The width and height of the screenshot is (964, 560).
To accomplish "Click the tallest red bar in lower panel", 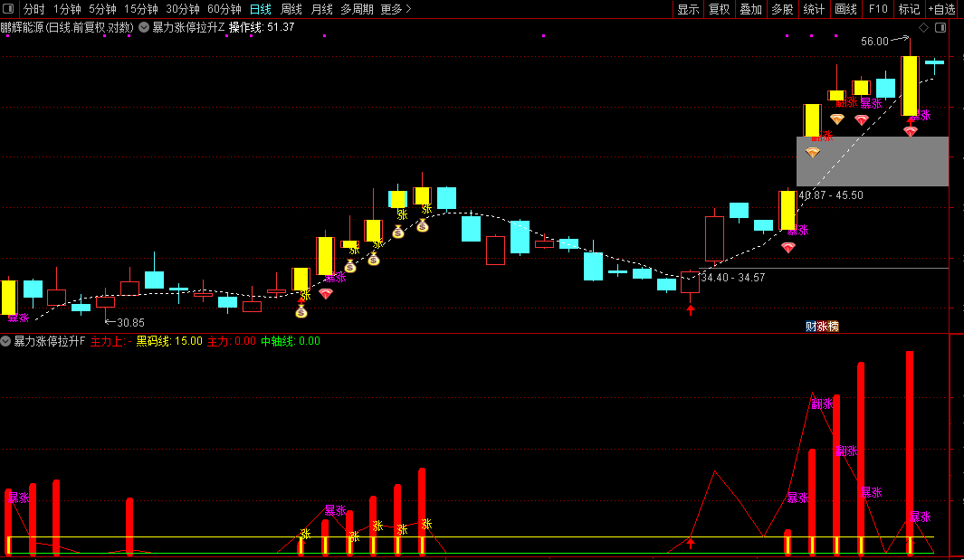I will 910,453.
